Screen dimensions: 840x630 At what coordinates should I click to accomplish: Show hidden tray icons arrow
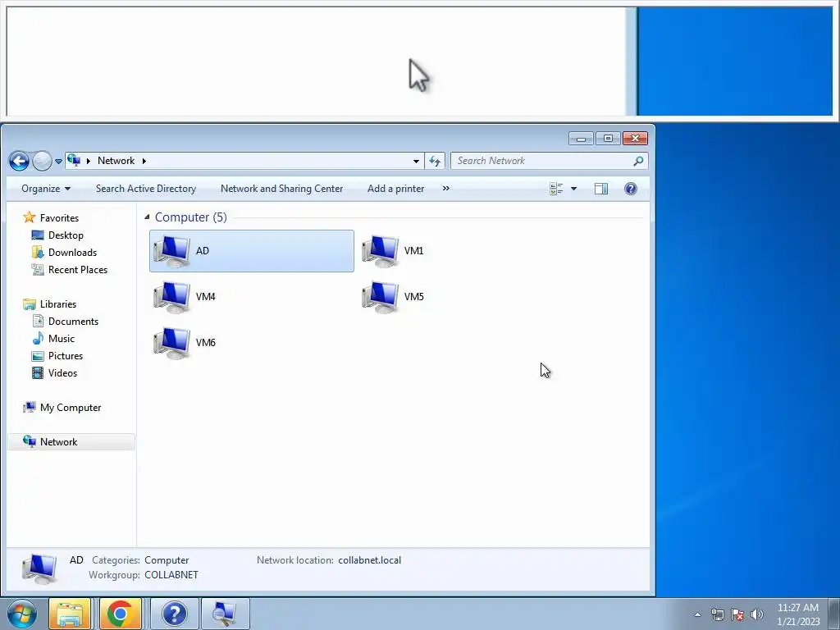pyautogui.click(x=697, y=614)
